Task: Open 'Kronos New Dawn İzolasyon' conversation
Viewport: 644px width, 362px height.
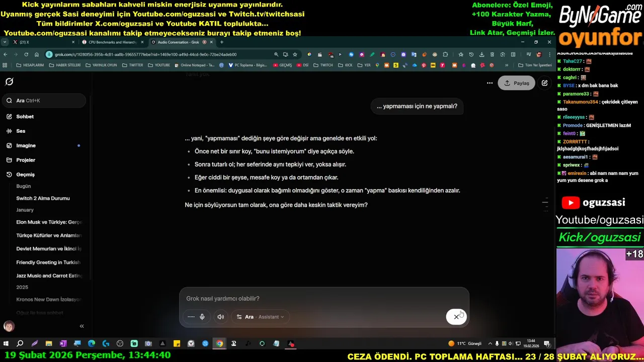Action: (x=48, y=300)
